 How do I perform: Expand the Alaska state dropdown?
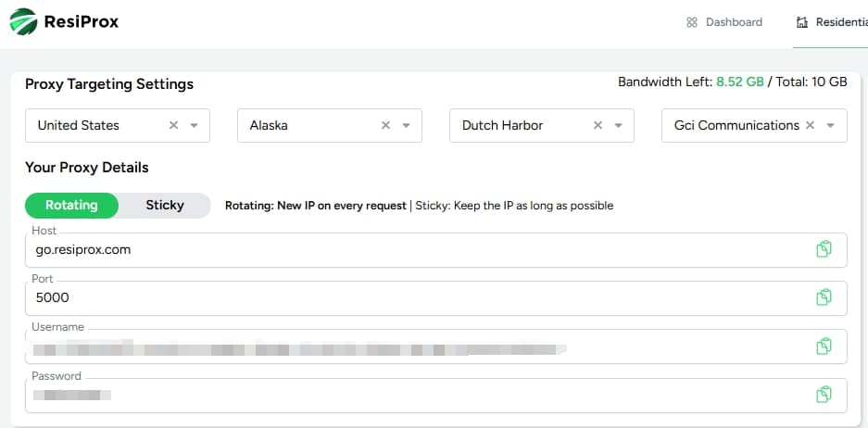407,125
